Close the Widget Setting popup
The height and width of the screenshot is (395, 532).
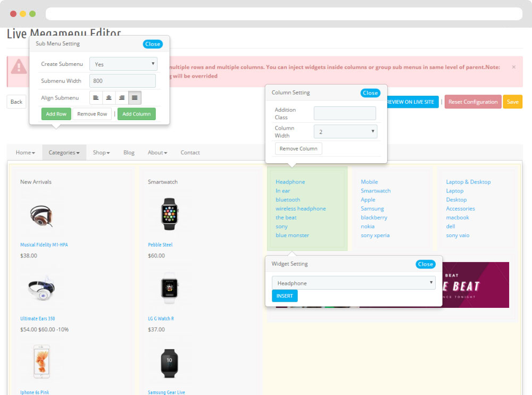pyautogui.click(x=426, y=264)
